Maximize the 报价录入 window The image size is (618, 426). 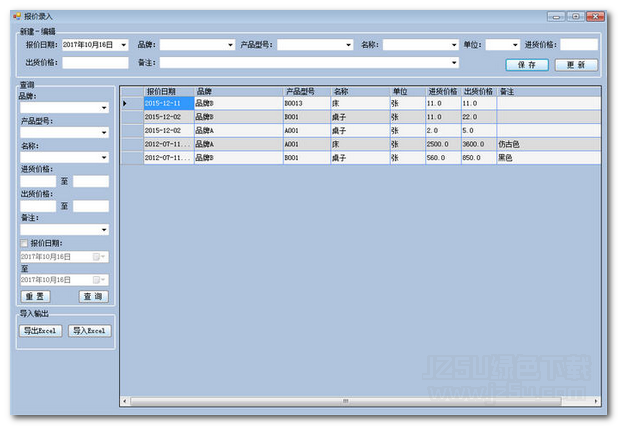pos(576,17)
